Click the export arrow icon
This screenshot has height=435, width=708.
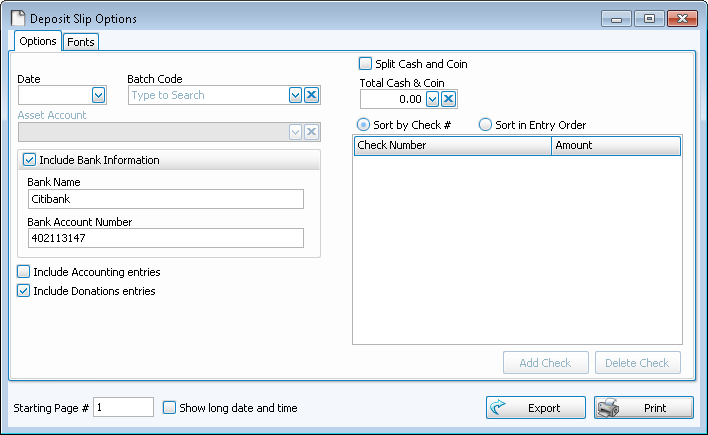tap(500, 408)
